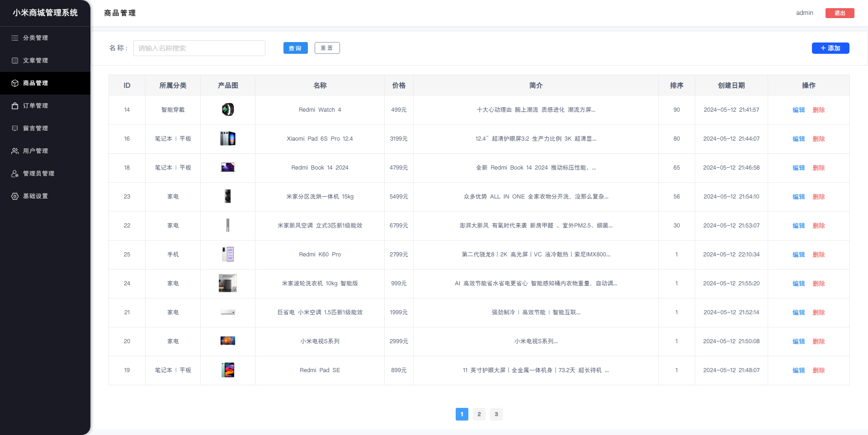The width and height of the screenshot is (868, 435).
Task: Edit the Redmi Book 14 2024 row
Action: click(x=799, y=168)
